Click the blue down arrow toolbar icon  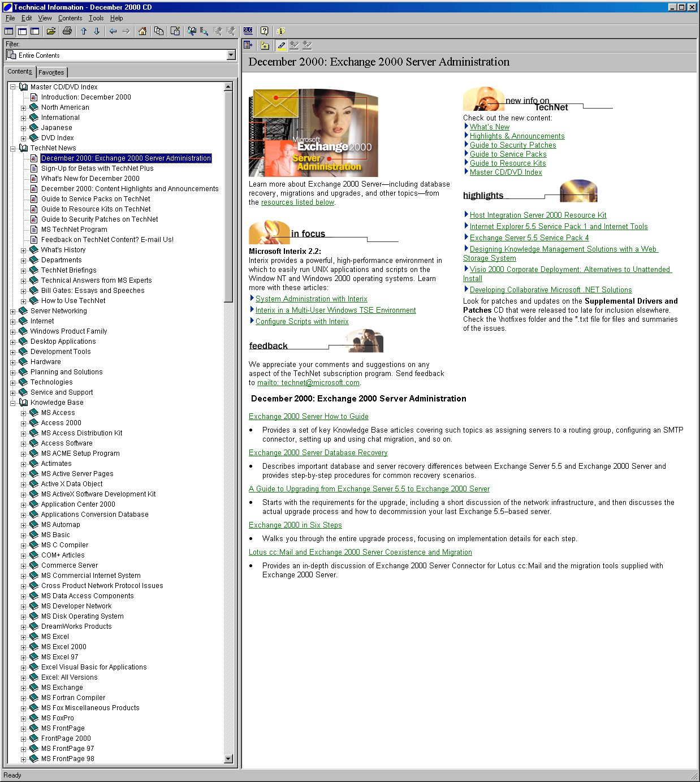(x=97, y=31)
